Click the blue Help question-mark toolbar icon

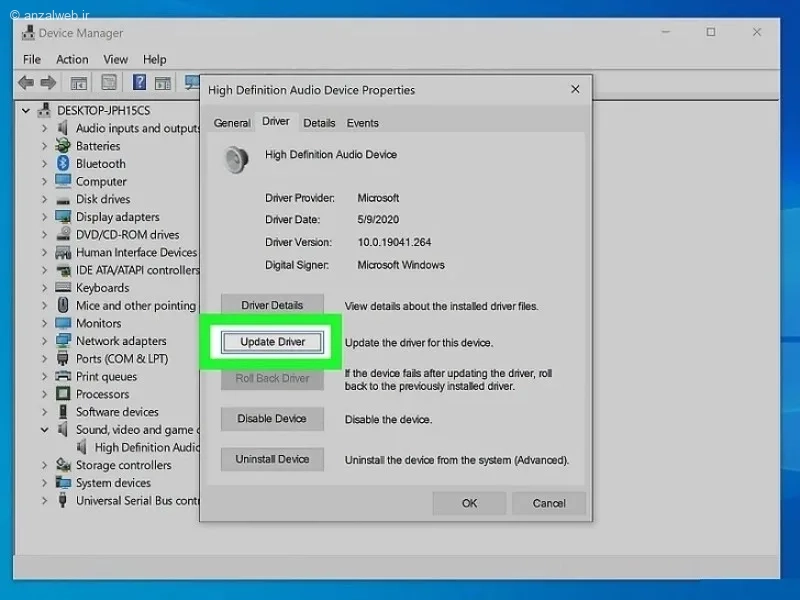tap(139, 82)
